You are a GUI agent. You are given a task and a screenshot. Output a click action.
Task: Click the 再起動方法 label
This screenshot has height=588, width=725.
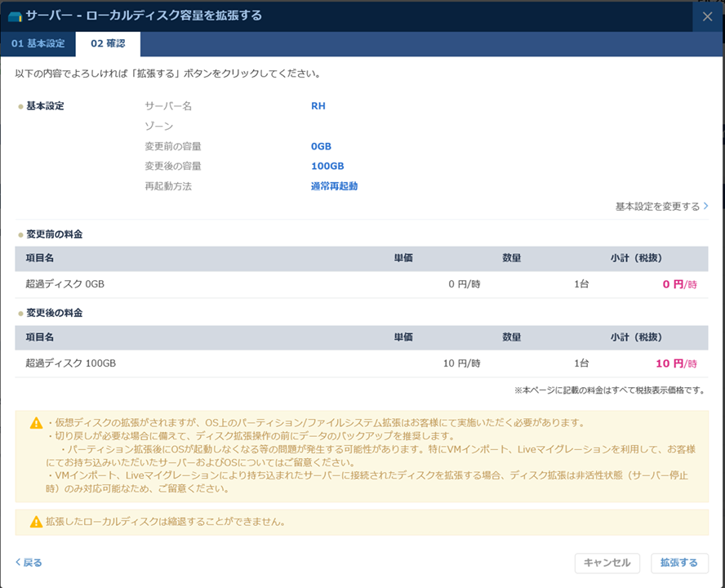[x=168, y=186]
